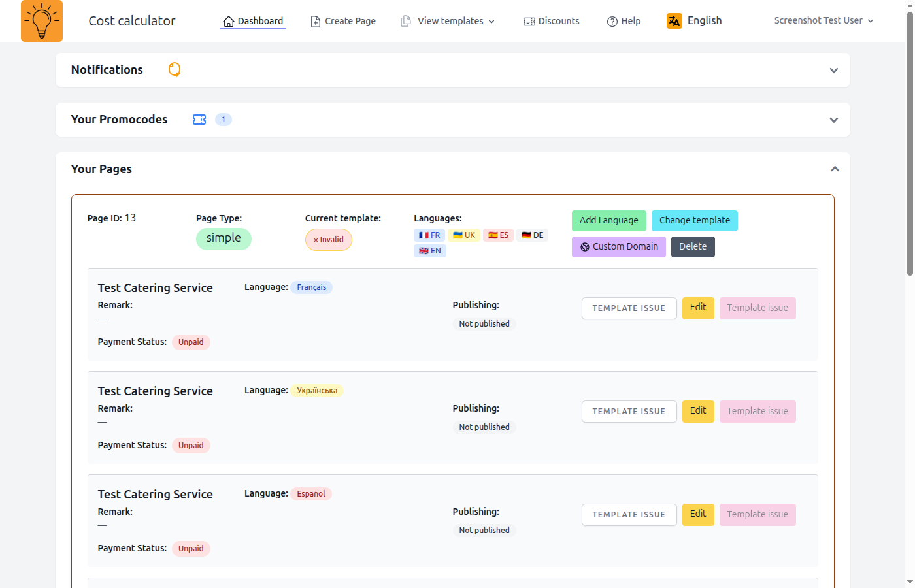
Task: Click the FR language flag badge
Action: click(x=429, y=235)
